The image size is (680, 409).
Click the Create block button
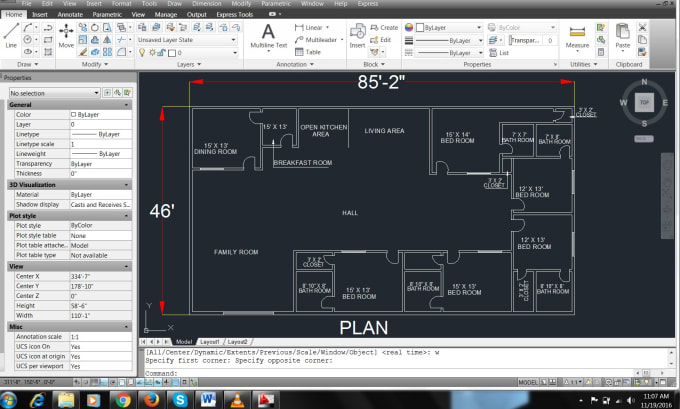pyautogui.click(x=384, y=27)
